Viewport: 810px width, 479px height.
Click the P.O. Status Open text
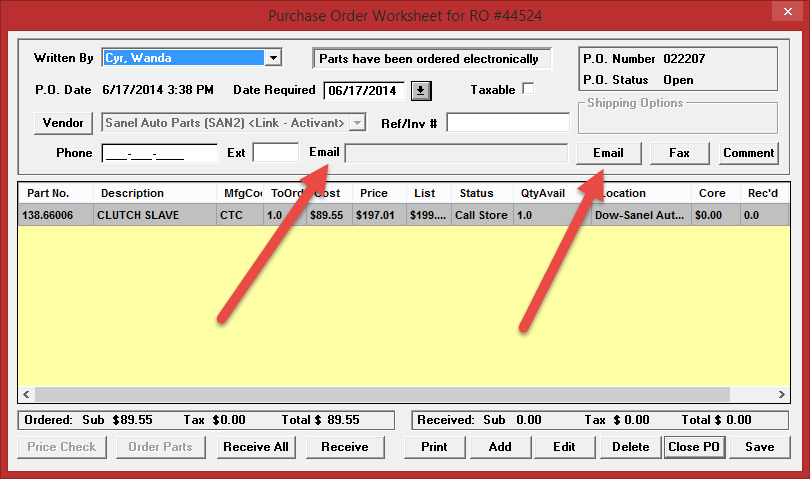(678, 80)
